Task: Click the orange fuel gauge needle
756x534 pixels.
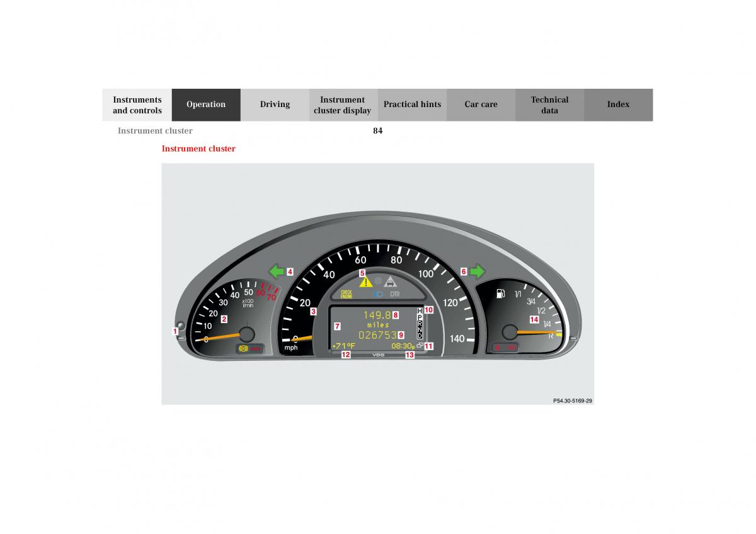Action: coord(536,333)
